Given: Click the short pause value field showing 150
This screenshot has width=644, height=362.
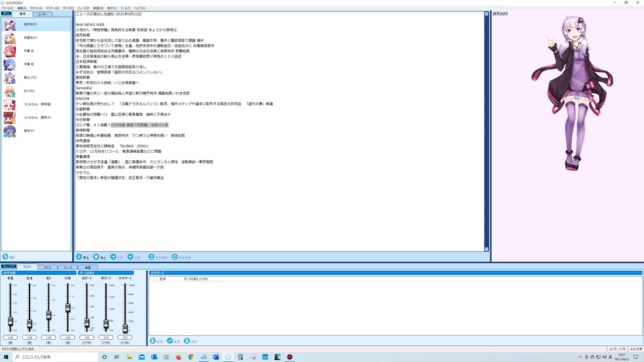Looking at the screenshot, I should (x=87, y=337).
